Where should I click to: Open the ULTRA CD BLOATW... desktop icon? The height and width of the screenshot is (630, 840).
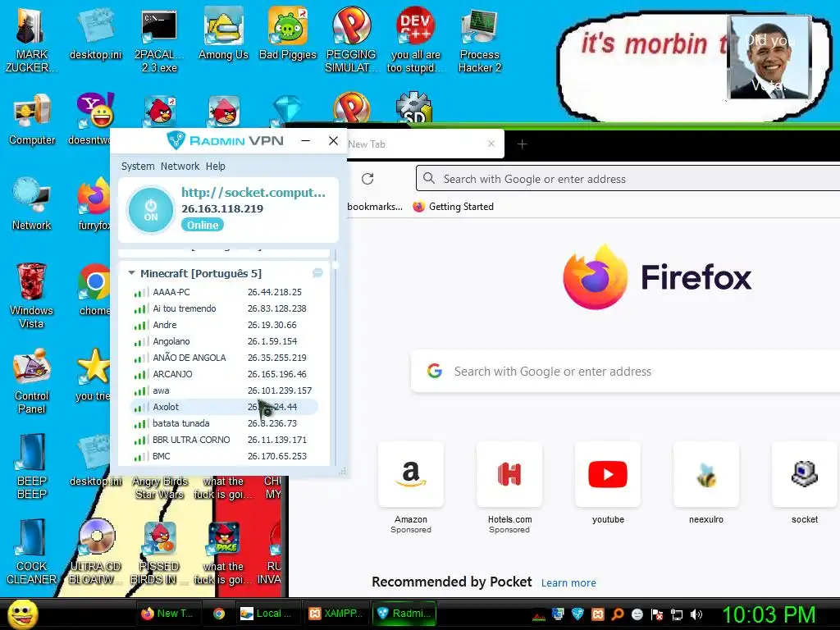(x=95, y=552)
